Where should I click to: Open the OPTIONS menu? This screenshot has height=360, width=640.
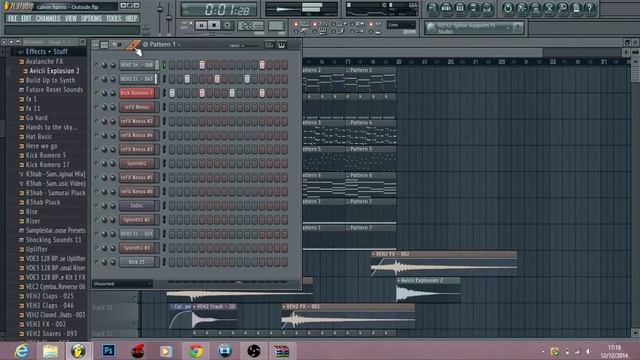tap(91, 19)
